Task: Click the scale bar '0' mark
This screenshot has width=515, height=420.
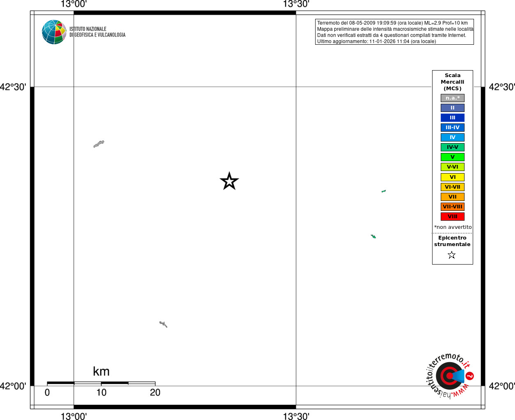Action: pyautogui.click(x=47, y=393)
